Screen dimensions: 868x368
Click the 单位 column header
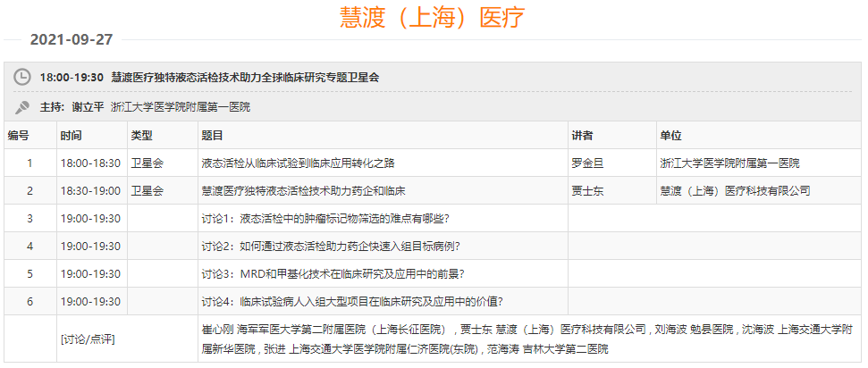670,136
